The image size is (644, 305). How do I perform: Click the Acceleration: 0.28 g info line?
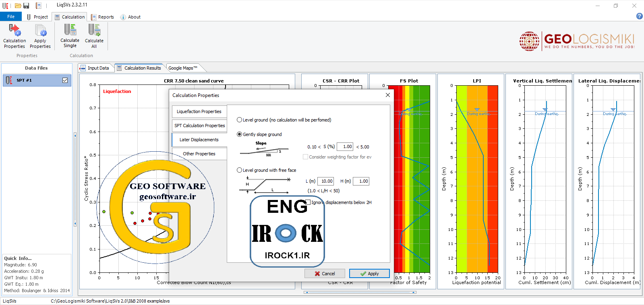[x=24, y=271]
